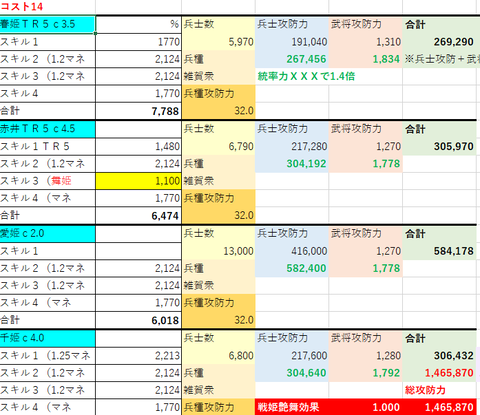Screen dimensions: 480x415
Task: Click 兵種攻防力 label in 千姫 block
Action: point(218,407)
